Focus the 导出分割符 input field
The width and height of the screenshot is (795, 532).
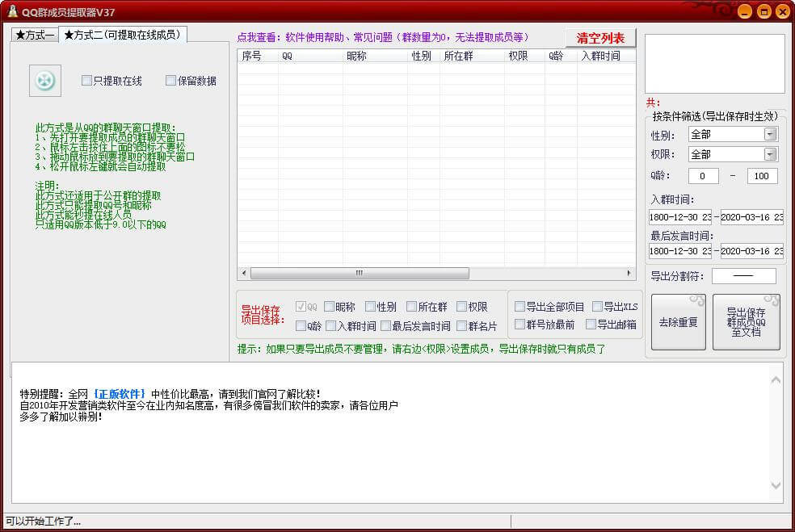pos(744,276)
